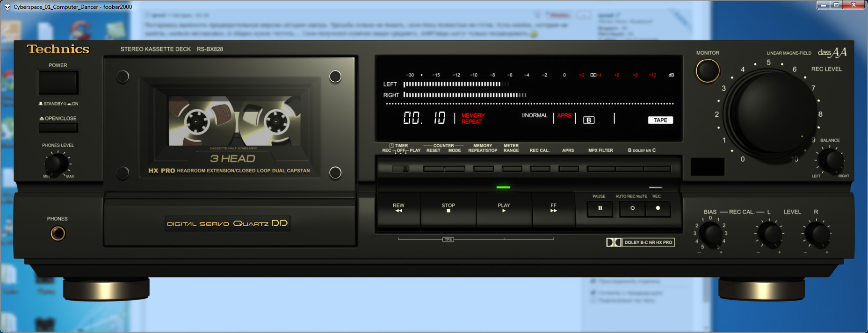Image resolution: width=868 pixels, height=333 pixels.
Task: Click the Technics logo
Action: [58, 49]
